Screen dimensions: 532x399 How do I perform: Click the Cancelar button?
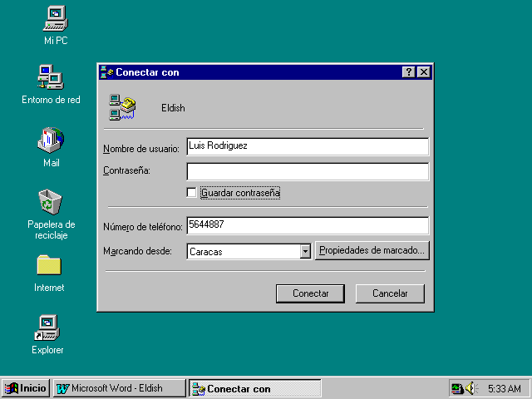click(x=390, y=293)
